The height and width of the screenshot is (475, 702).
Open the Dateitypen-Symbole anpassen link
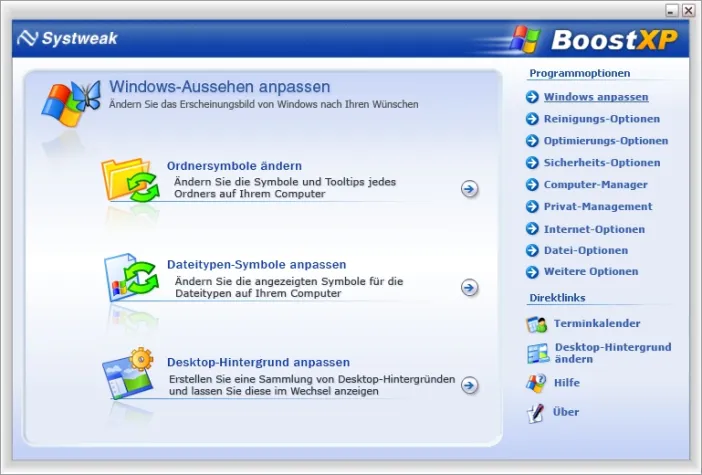click(257, 265)
